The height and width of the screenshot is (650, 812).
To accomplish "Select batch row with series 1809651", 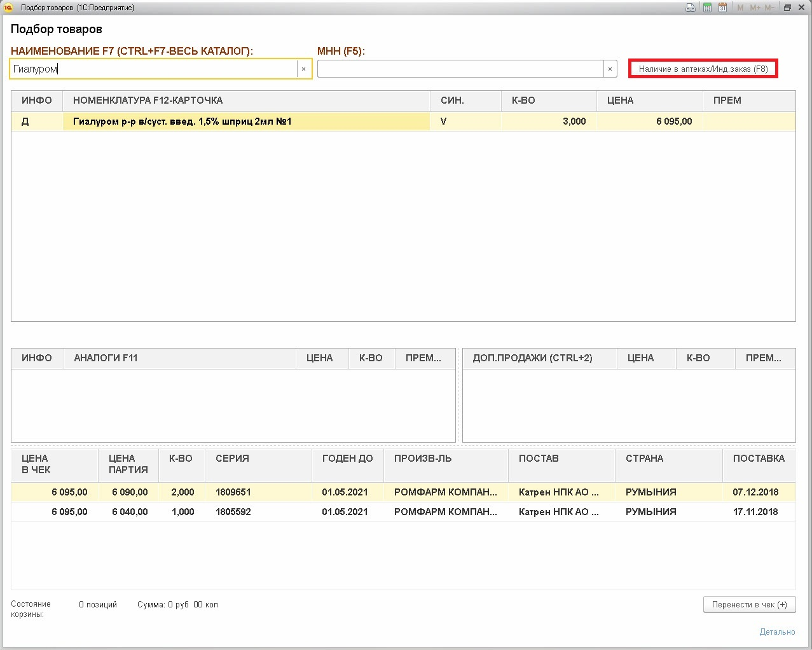I will click(233, 492).
